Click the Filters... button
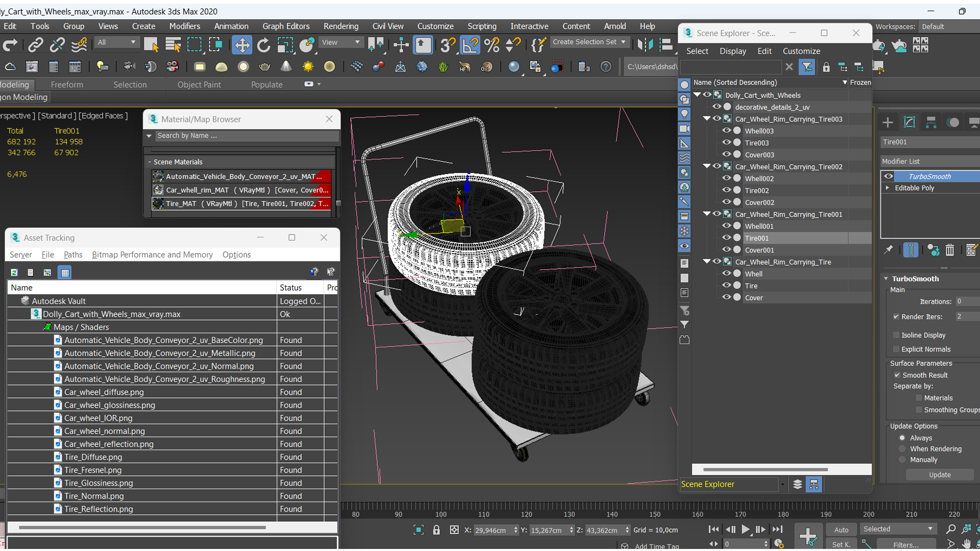Image resolution: width=980 pixels, height=551 pixels. pos(905,545)
